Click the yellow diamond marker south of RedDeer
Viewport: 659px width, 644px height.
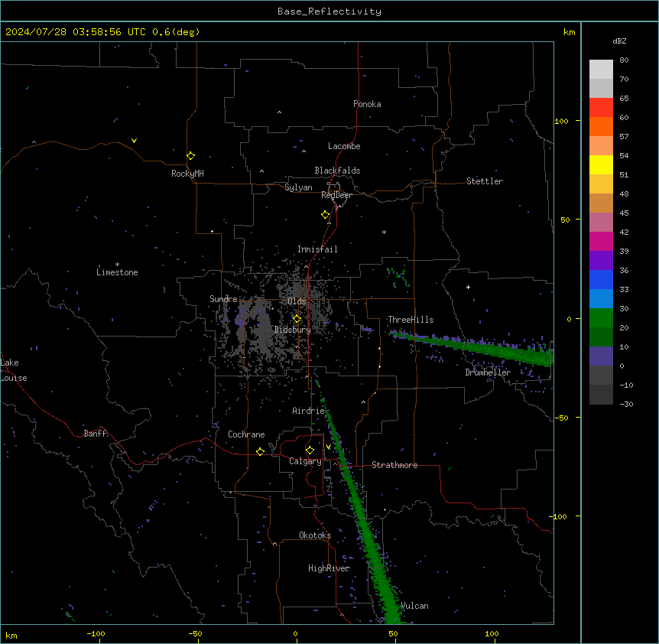click(x=325, y=215)
